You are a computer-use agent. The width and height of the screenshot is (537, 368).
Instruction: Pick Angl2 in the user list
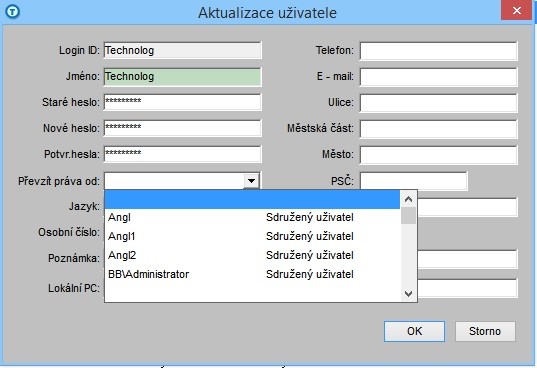click(252, 255)
